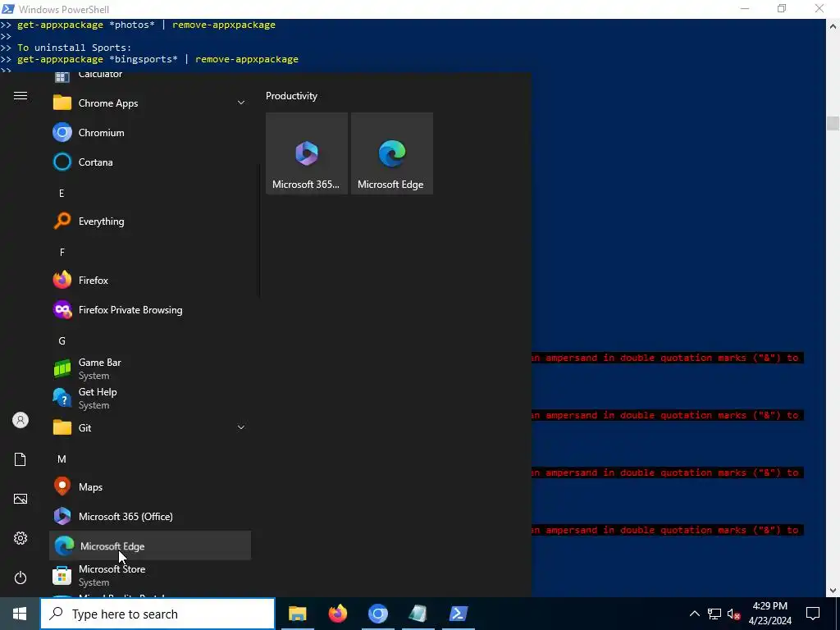The width and height of the screenshot is (840, 630).
Task: Open Maps from the app list
Action: (150, 487)
